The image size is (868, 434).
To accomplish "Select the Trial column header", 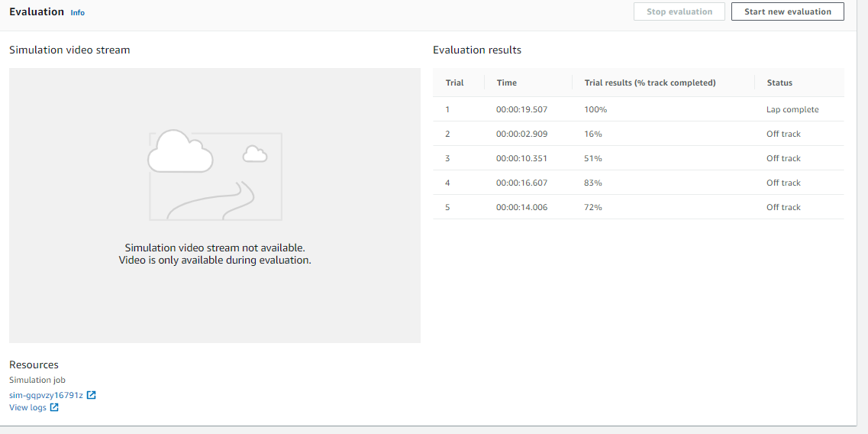I will point(454,83).
